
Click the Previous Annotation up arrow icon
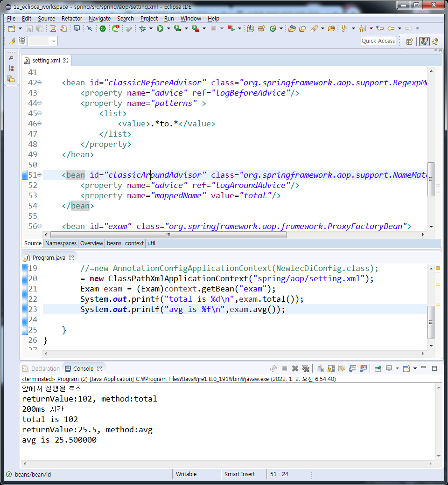tap(362, 29)
